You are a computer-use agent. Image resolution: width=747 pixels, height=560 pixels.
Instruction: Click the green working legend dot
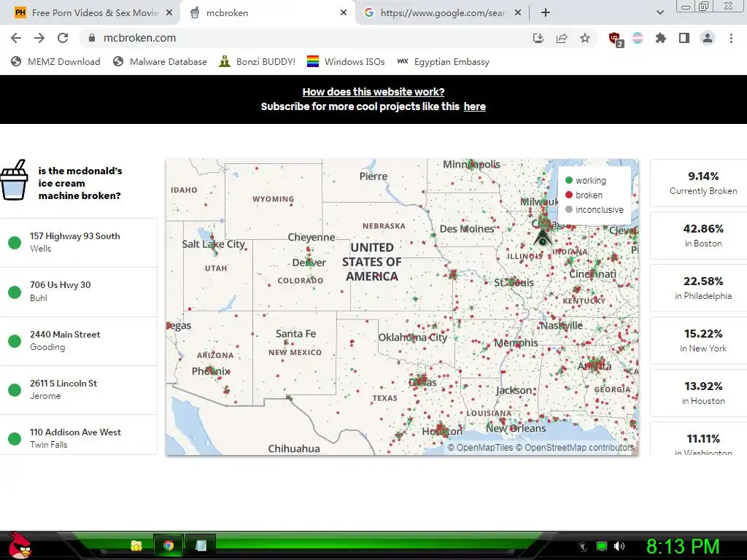568,180
